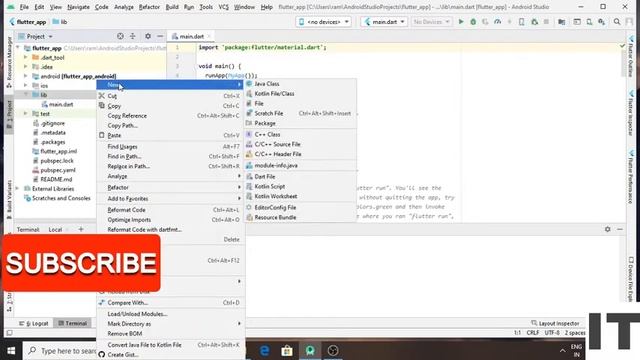Click the Windows taskbar search box
This screenshot has width=640, height=360.
pos(60,351)
